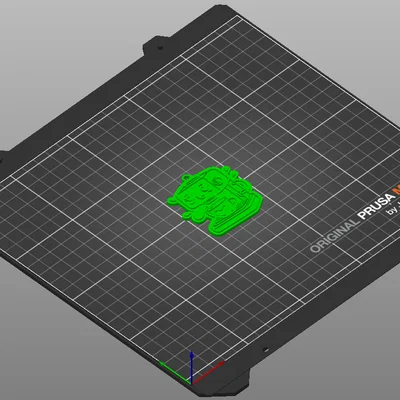Select the green keychain model on the bed
This screenshot has width=400, height=400.
tap(214, 200)
